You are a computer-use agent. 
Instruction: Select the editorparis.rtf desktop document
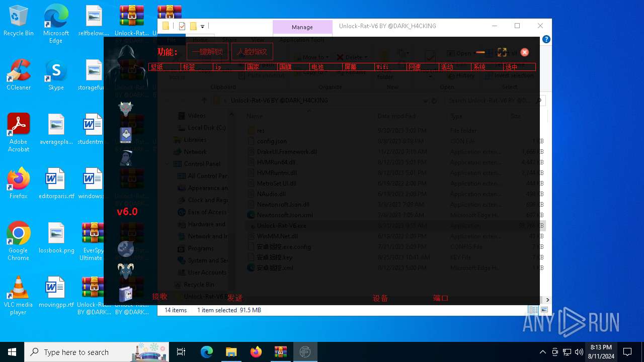click(x=56, y=184)
